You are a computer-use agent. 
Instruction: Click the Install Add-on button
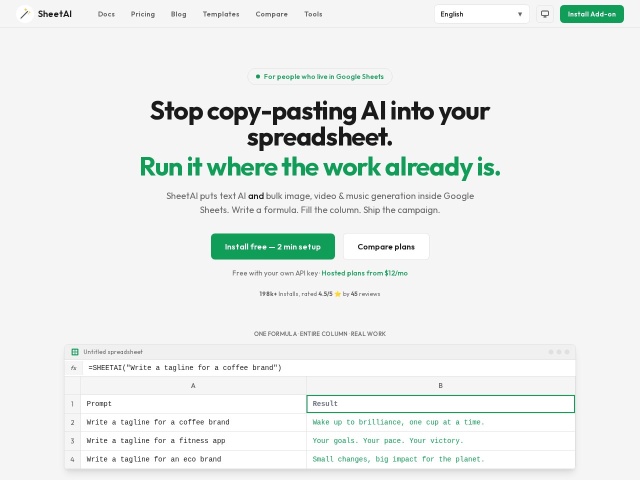coord(591,14)
